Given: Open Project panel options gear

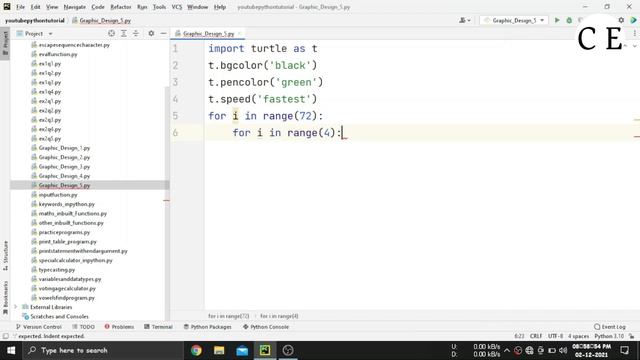Looking at the screenshot, I should click(151, 33).
